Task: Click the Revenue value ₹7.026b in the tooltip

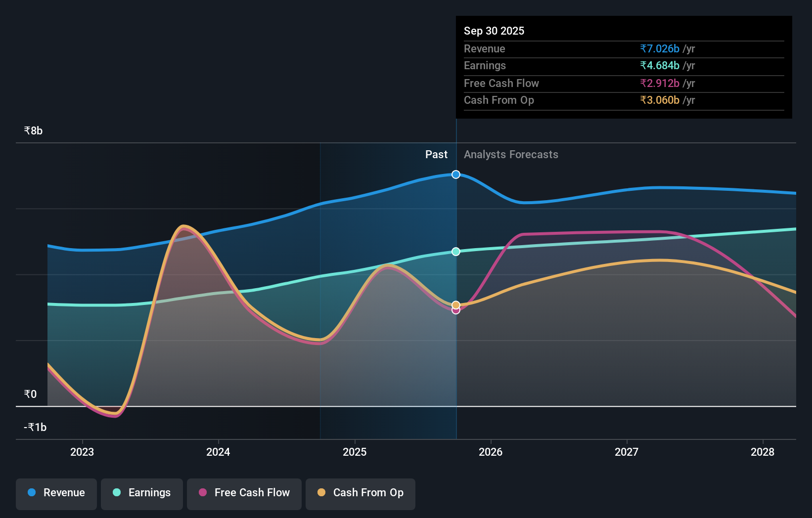Action: tap(660, 48)
